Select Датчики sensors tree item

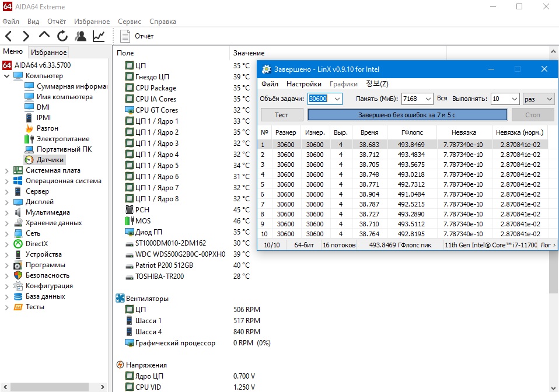pos(50,160)
